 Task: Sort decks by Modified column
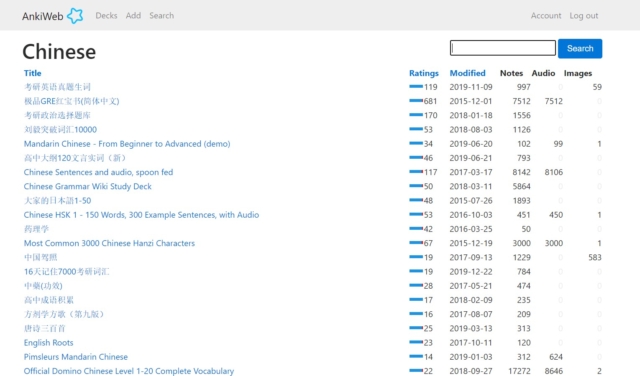[467, 73]
